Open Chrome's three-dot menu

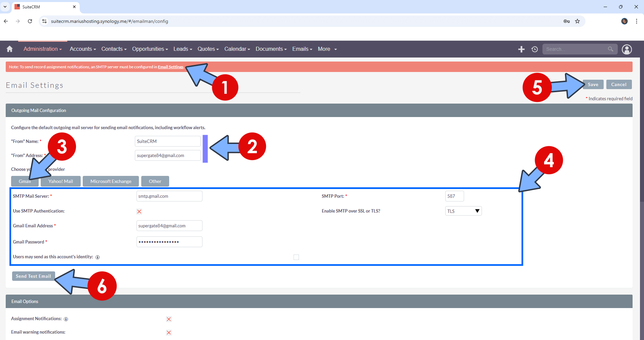pos(637,21)
